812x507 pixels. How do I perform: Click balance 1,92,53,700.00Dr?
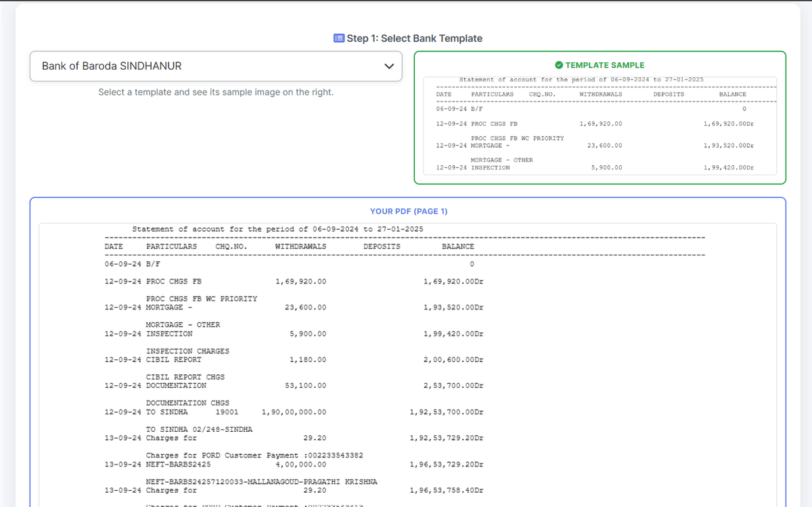tap(447, 412)
